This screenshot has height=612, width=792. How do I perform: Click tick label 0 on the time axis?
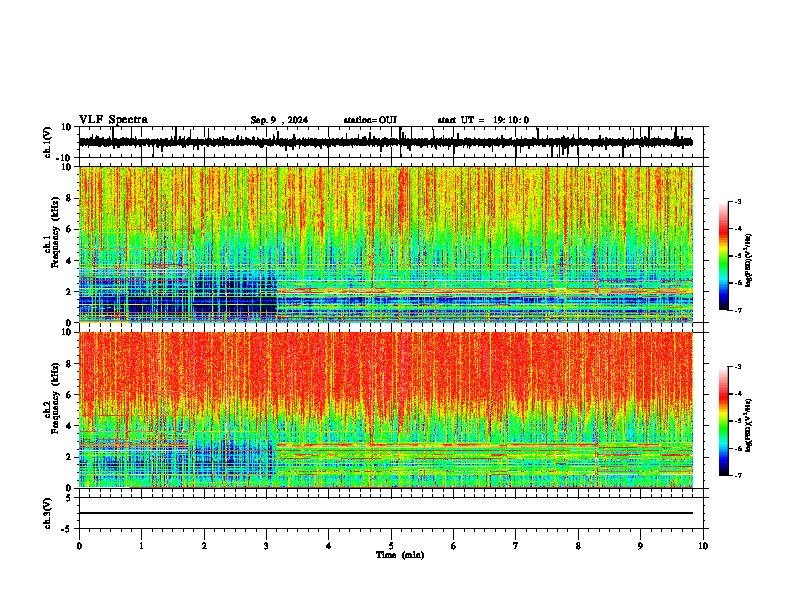[79, 546]
